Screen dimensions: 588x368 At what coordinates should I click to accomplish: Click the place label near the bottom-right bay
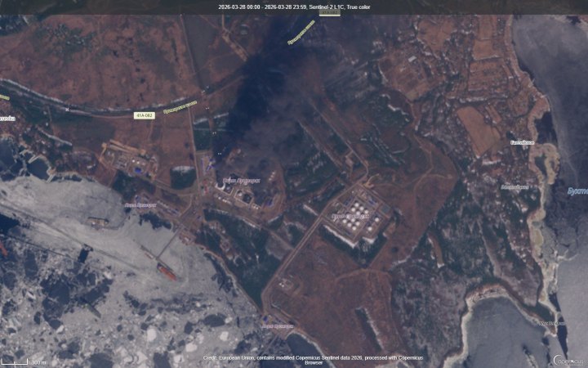point(553,324)
